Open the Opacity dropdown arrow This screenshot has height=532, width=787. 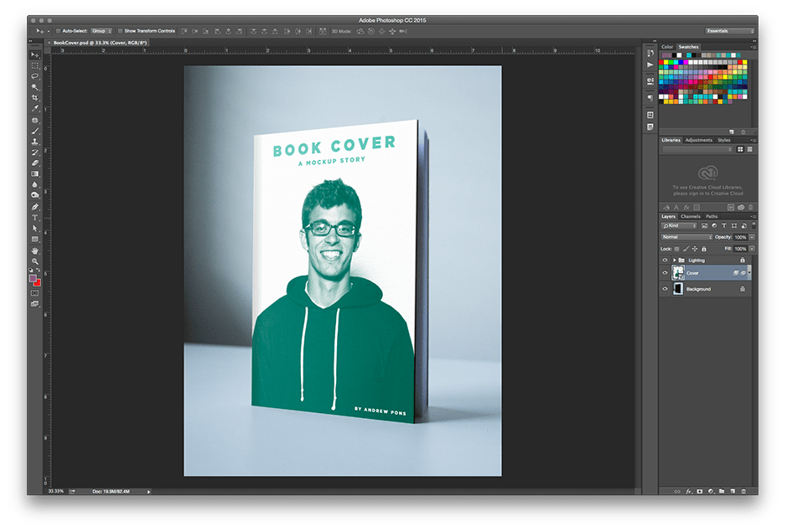[752, 237]
